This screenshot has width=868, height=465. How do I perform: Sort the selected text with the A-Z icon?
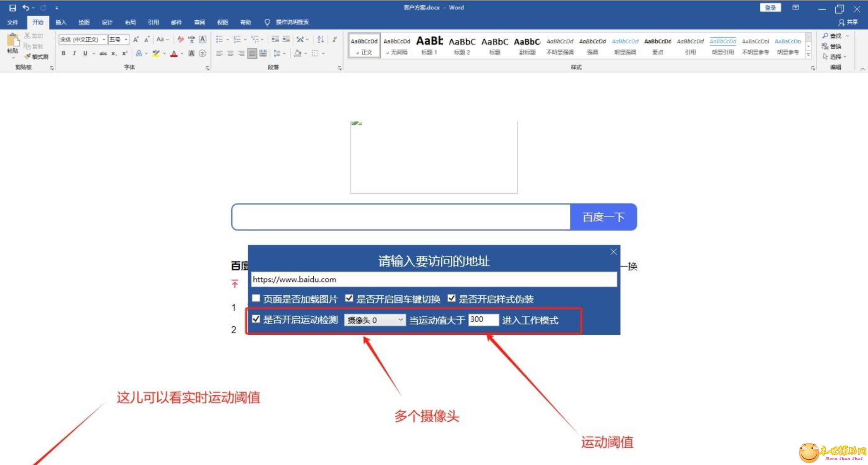(320, 40)
